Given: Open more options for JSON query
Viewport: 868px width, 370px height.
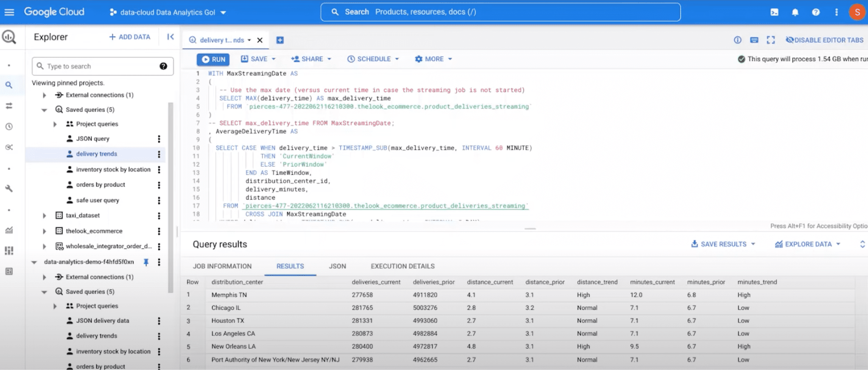Looking at the screenshot, I should (159, 139).
